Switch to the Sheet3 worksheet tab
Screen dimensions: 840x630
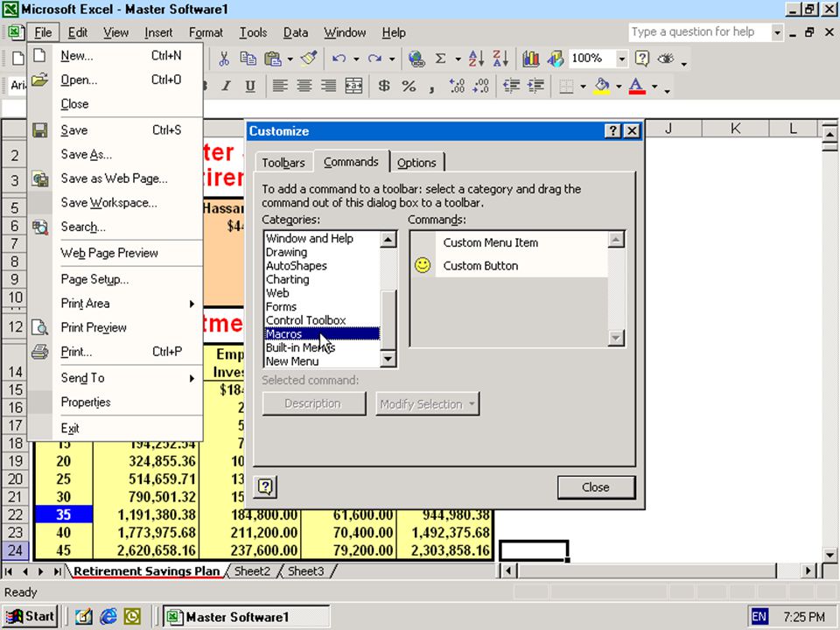pos(306,571)
